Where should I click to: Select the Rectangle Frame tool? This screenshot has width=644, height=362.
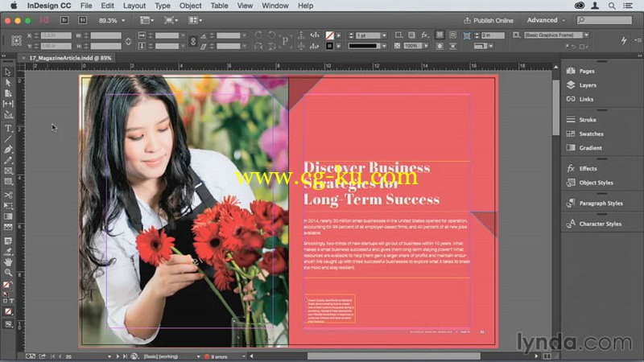point(8,171)
